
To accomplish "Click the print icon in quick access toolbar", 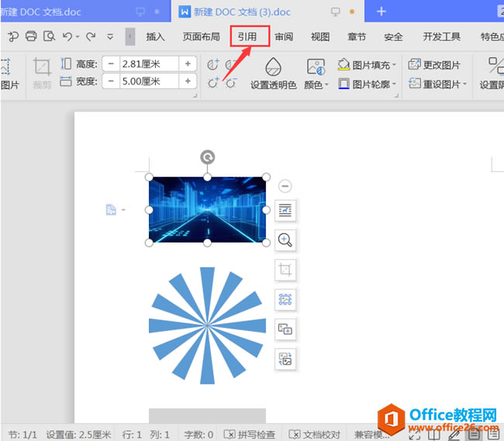I will (31, 36).
